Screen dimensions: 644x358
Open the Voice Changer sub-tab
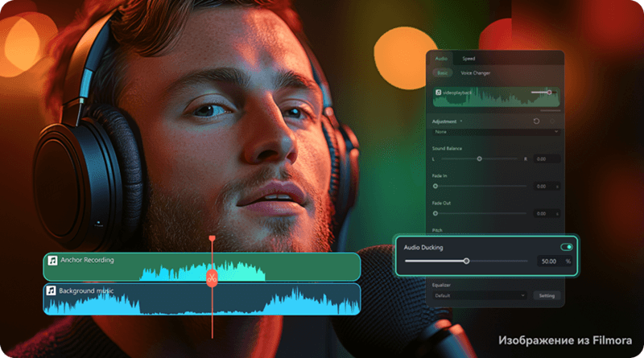click(x=476, y=73)
